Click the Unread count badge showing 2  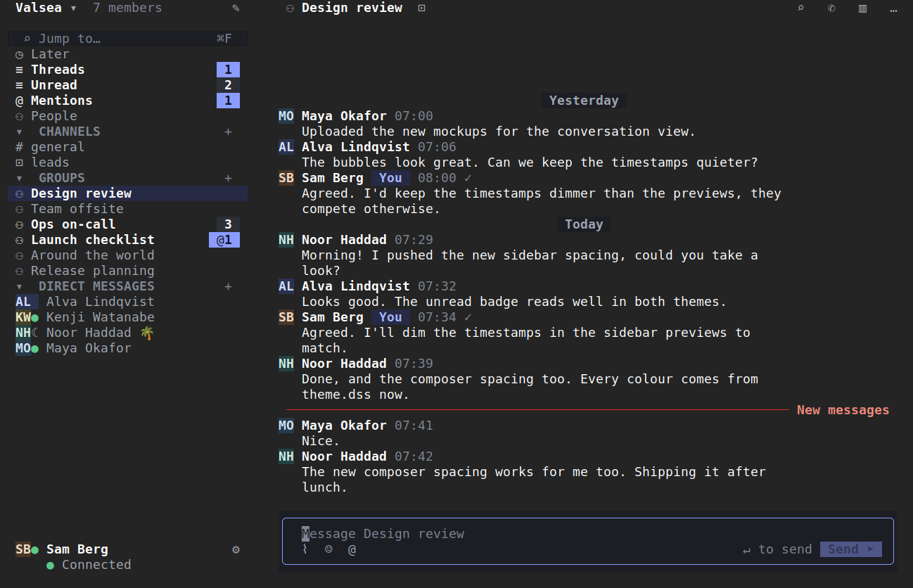click(x=228, y=85)
